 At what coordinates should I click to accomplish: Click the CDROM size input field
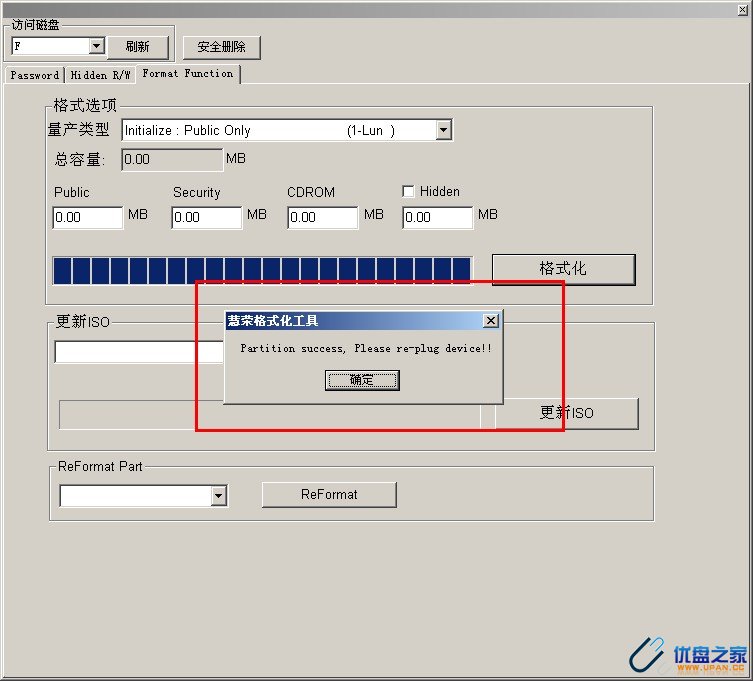(322, 217)
